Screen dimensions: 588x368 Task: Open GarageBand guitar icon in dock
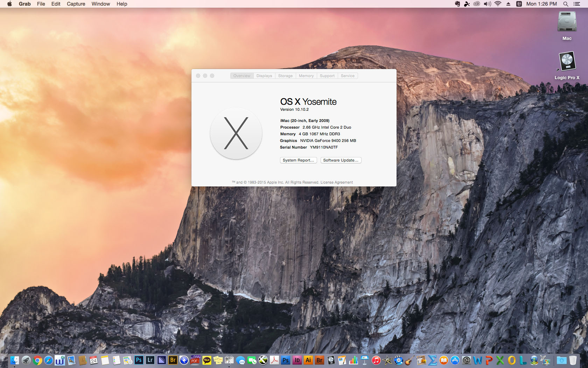coord(409,360)
